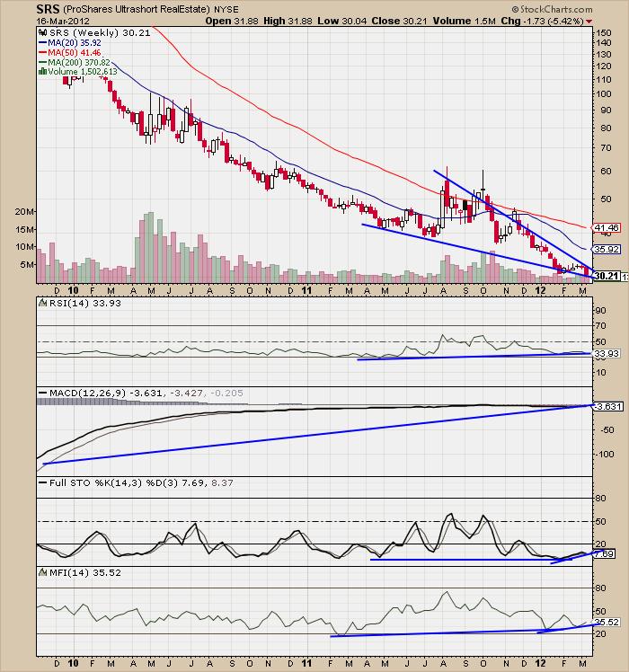Click the Chg -1.73 (-5.42%) value
Screen dimensions: 629x672
coord(543,21)
